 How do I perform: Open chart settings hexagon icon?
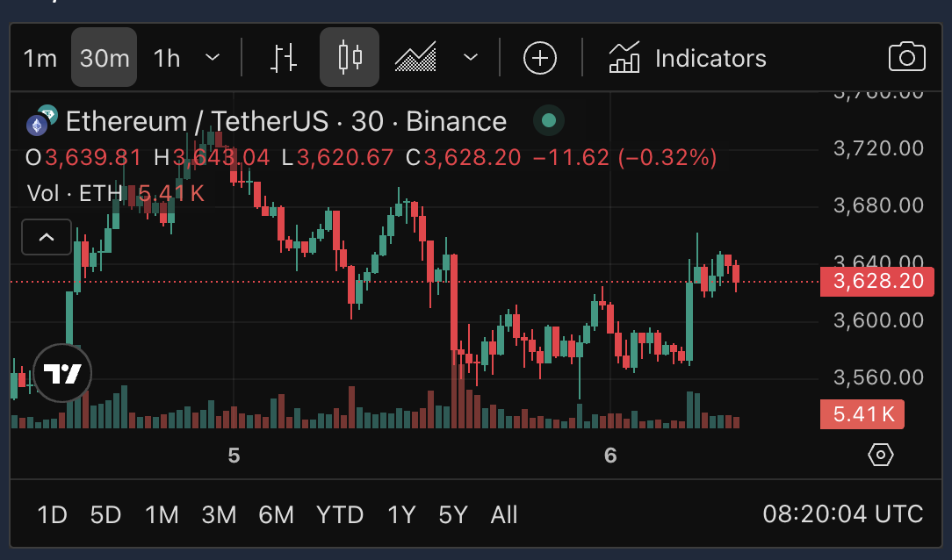click(880, 455)
